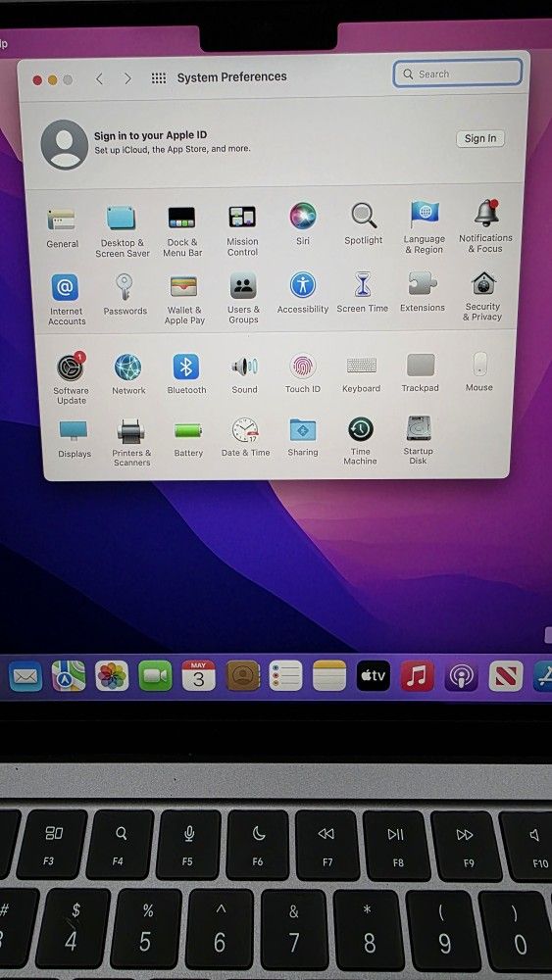The image size is (552, 980).
Task: Go forward with the right chevron
Action: (127, 78)
